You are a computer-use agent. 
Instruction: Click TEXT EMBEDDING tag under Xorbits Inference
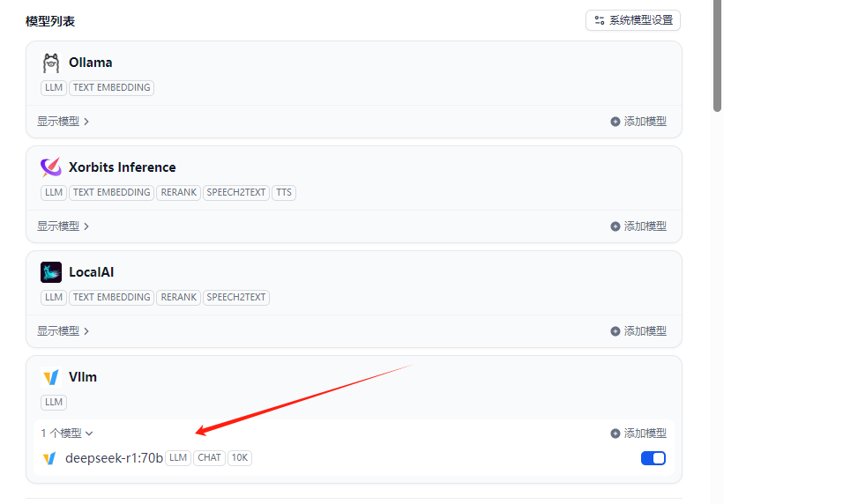point(111,192)
